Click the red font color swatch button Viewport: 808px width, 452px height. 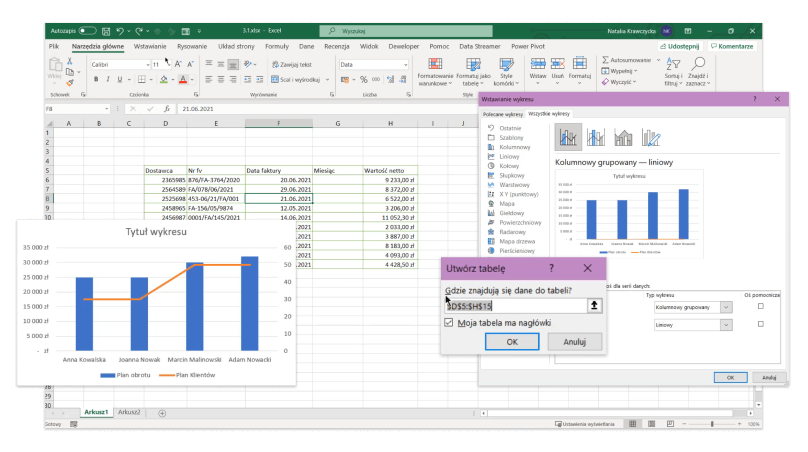[x=183, y=79]
